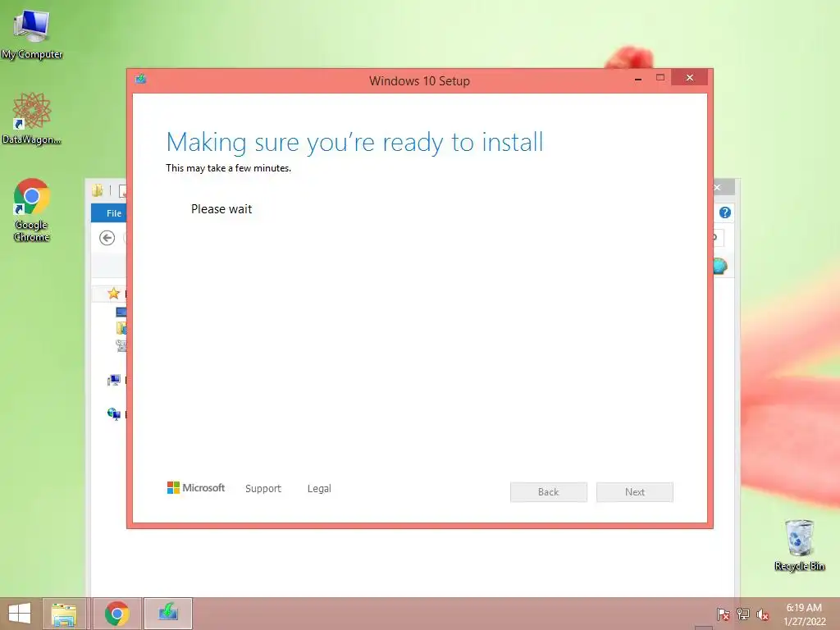Click the 'Please wait' status text
The image size is (840, 630).
click(221, 209)
